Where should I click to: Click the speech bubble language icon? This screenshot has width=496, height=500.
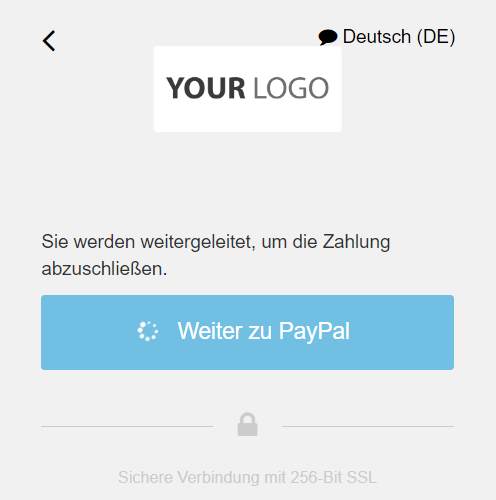tap(328, 37)
